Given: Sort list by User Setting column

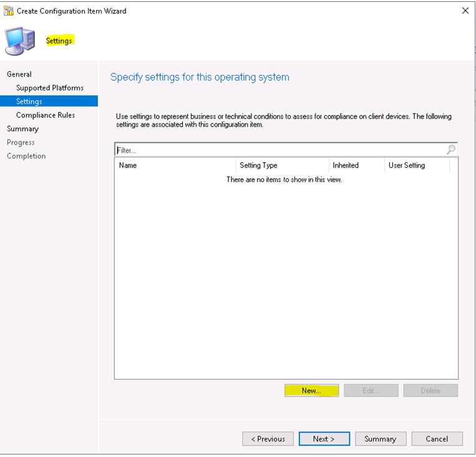Looking at the screenshot, I should 417,165.
